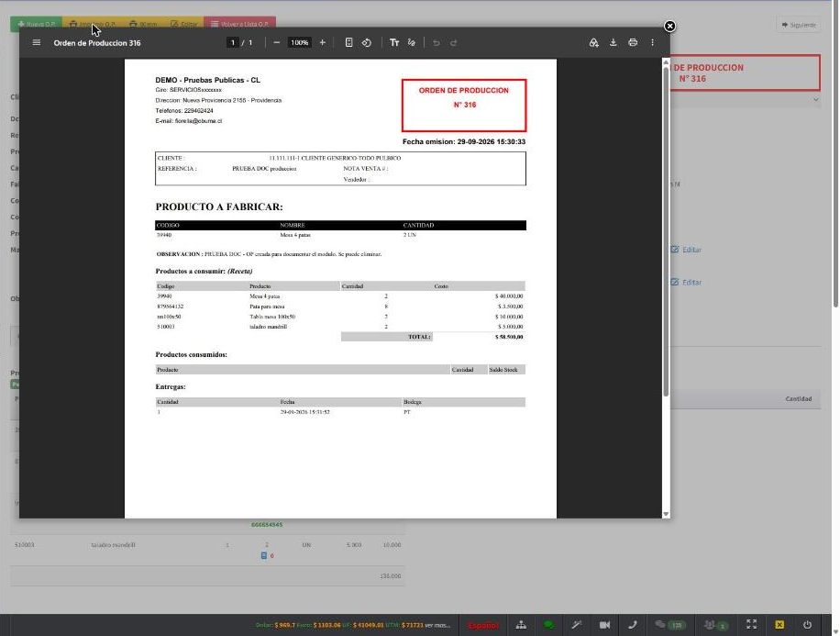This screenshot has height=636, width=840.
Task: Close the PDF preview popup
Action: click(x=669, y=26)
